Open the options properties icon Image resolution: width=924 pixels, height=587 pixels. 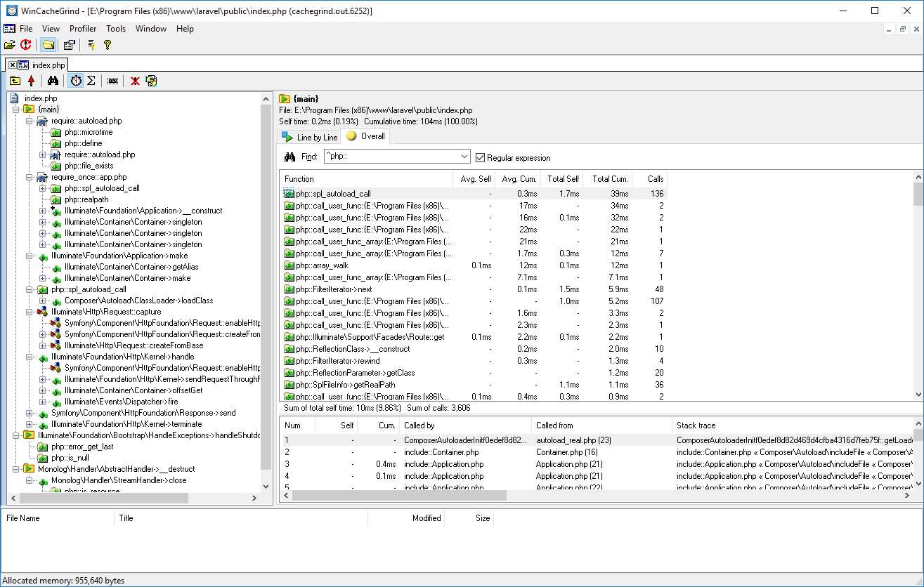pos(69,45)
